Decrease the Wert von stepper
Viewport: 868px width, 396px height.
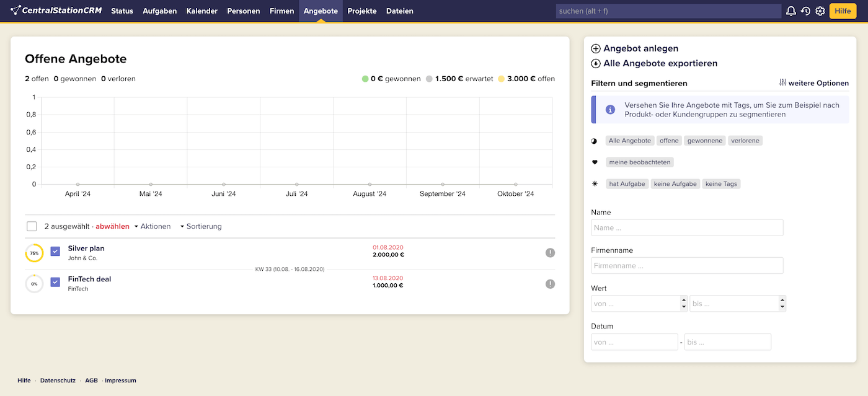tap(684, 307)
